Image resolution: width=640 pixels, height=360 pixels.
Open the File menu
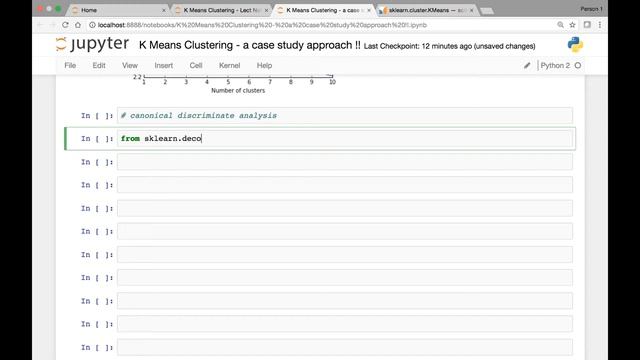70,65
